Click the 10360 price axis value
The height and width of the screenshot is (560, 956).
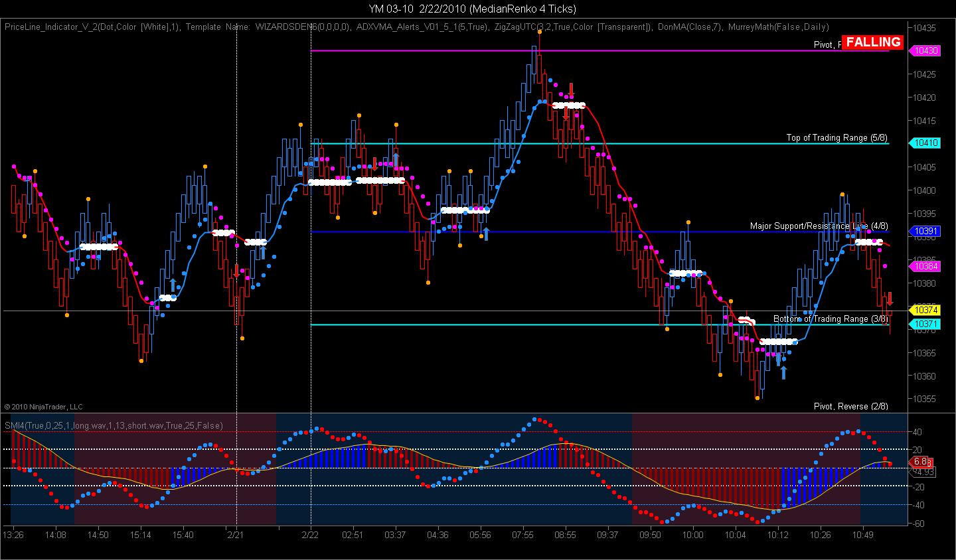[x=924, y=376]
